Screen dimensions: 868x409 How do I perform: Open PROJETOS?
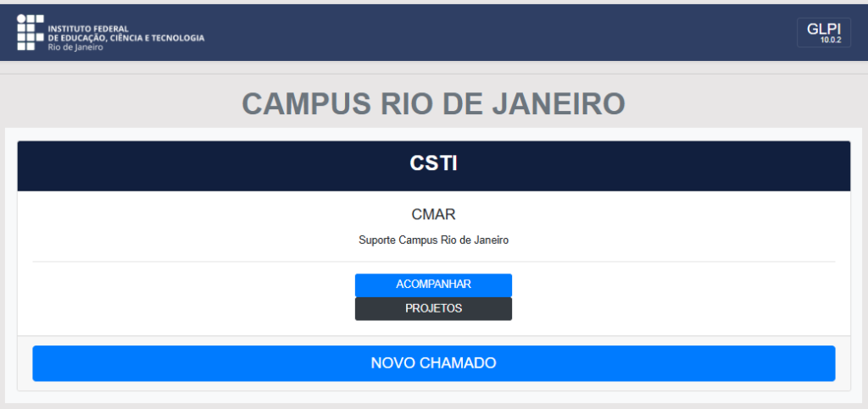(433, 308)
